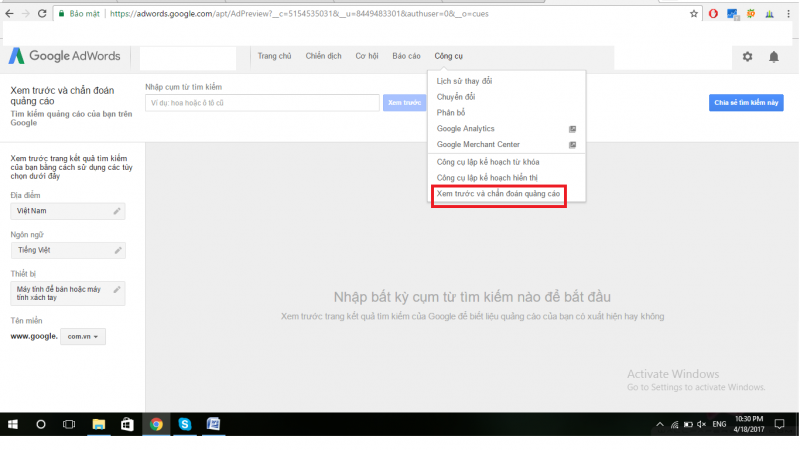Viewport: 800px width, 450px height.
Task: Show hidden tray icons chevron
Action: pyautogui.click(x=660, y=424)
